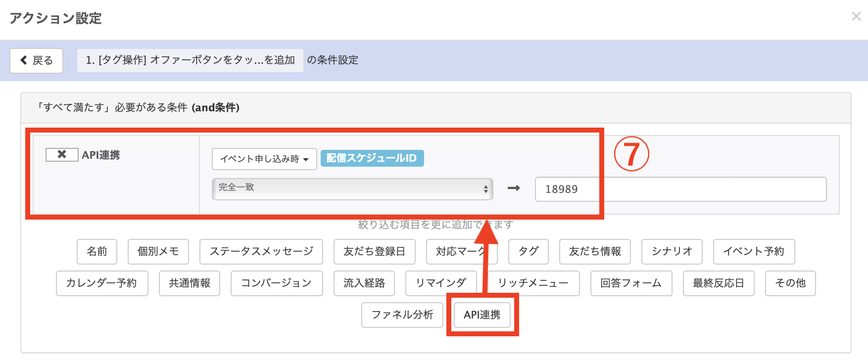Add a 最終反応日 filter condition
The image size is (868, 364).
tap(719, 283)
